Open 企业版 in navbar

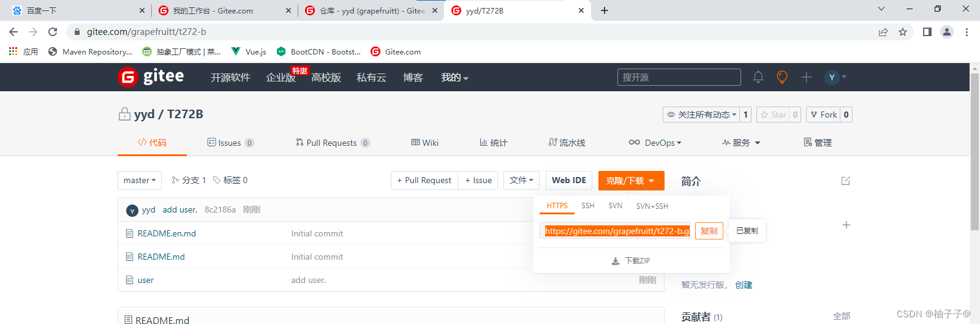click(281, 77)
